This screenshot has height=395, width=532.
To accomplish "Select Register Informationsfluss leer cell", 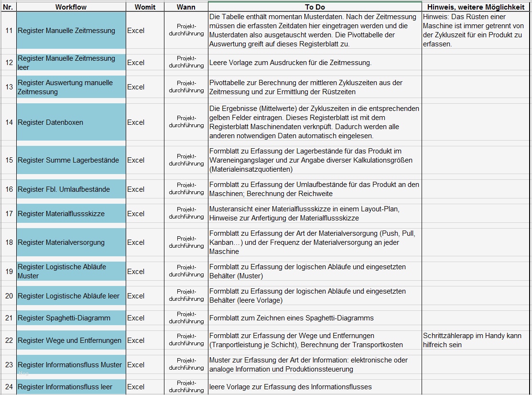I will point(71,387).
